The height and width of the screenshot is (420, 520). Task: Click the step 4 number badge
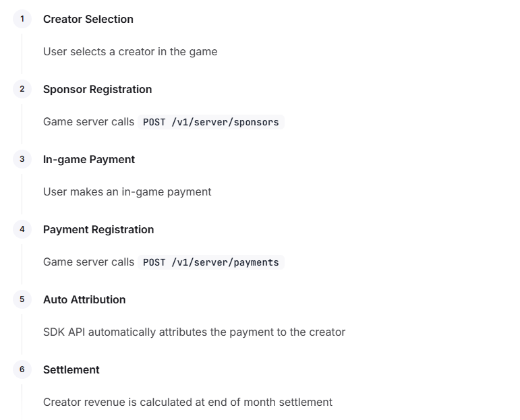tap(22, 229)
